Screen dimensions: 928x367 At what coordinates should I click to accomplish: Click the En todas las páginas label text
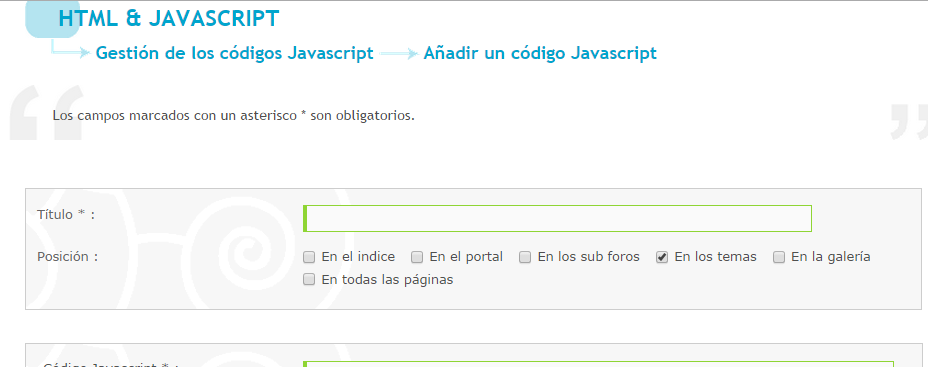387,279
